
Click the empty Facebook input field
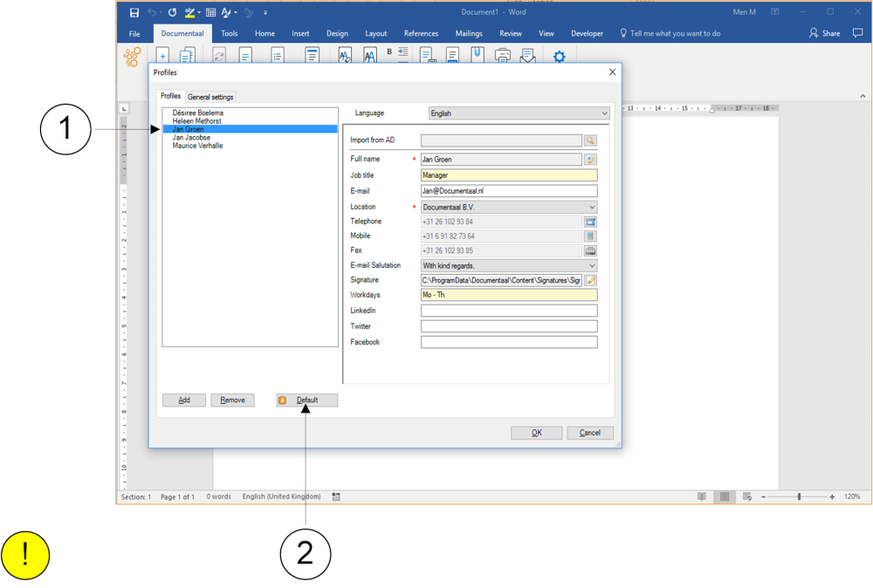tap(509, 342)
